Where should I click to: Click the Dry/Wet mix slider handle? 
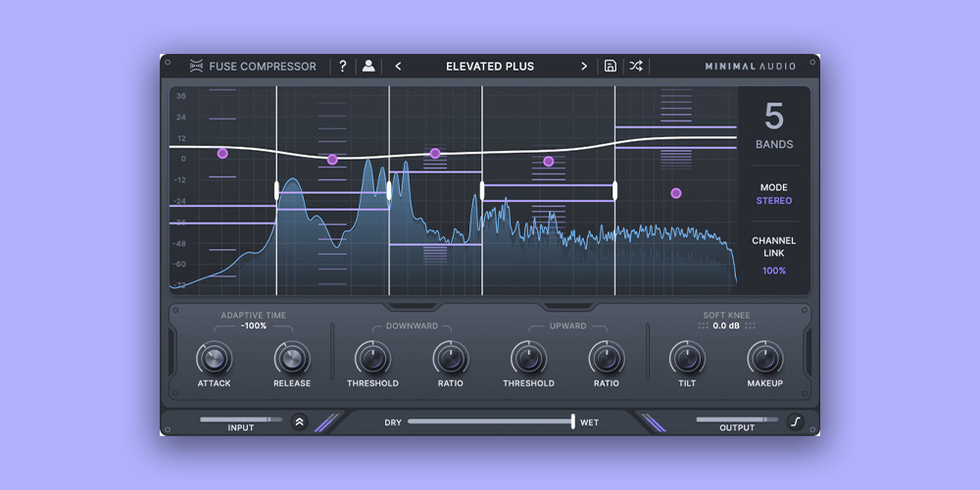(572, 421)
